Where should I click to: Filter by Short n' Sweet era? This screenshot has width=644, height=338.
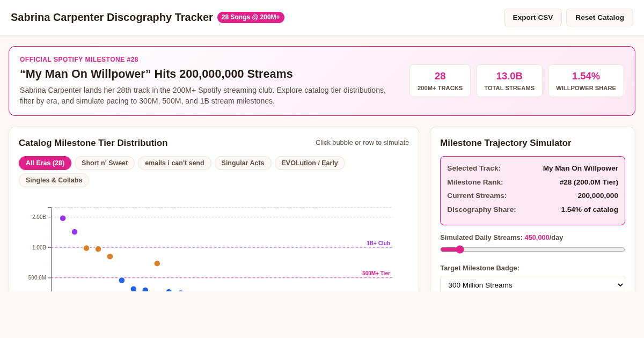point(105,163)
